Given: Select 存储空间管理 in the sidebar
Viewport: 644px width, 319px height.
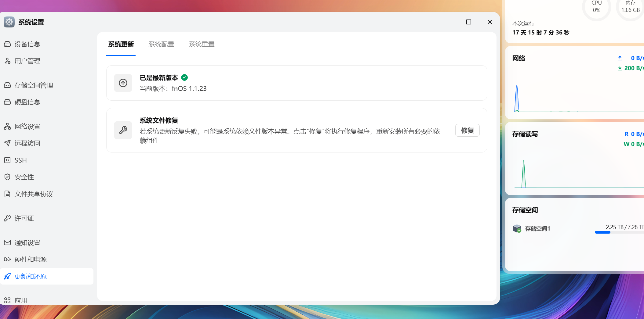Looking at the screenshot, I should click(47, 85).
